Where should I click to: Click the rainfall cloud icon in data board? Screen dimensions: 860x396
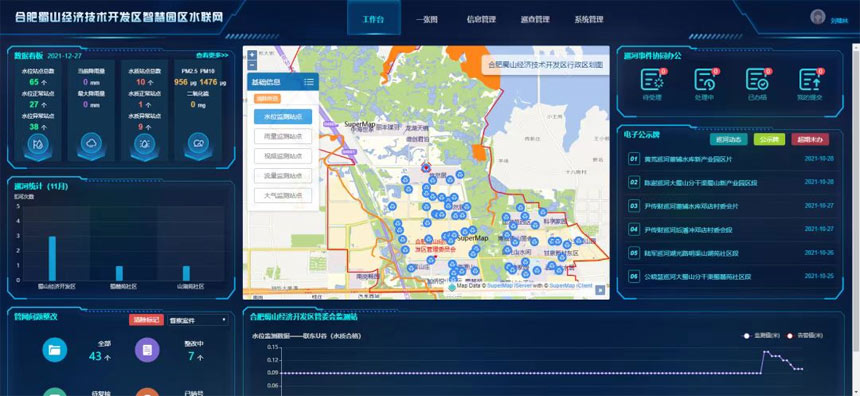click(91, 144)
